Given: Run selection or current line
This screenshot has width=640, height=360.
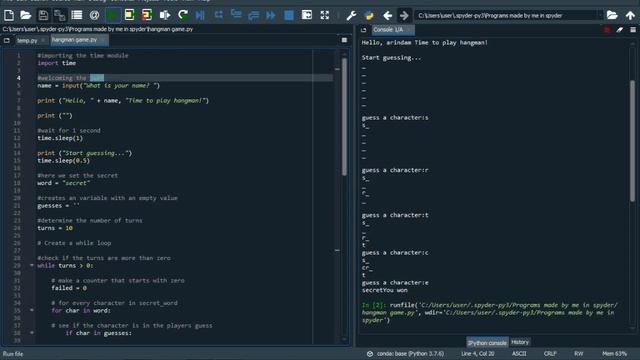Looking at the screenshot, I should pyautogui.click(x=164, y=16).
